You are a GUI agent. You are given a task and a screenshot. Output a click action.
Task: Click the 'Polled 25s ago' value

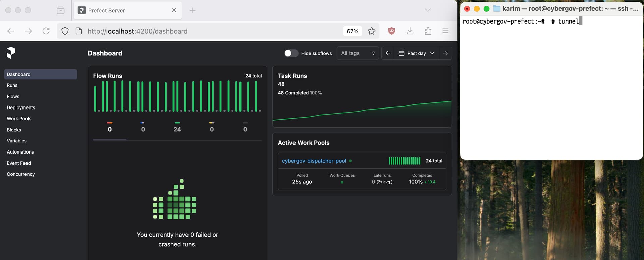click(302, 182)
